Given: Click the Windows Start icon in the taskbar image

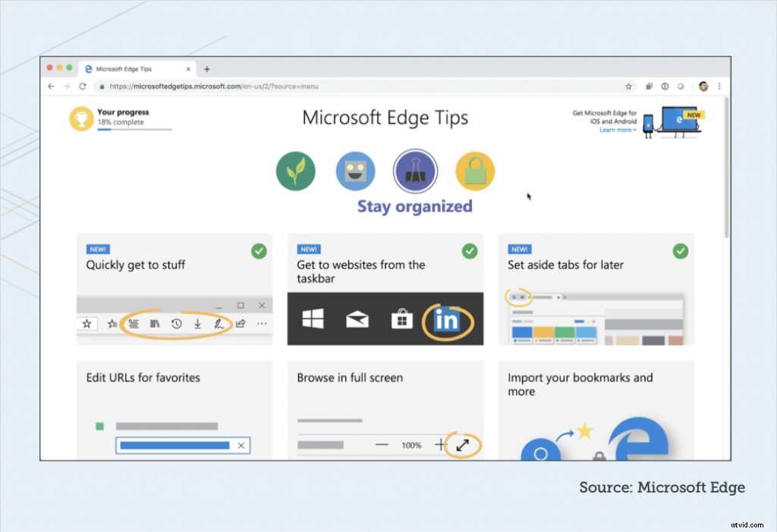Looking at the screenshot, I should click(313, 320).
